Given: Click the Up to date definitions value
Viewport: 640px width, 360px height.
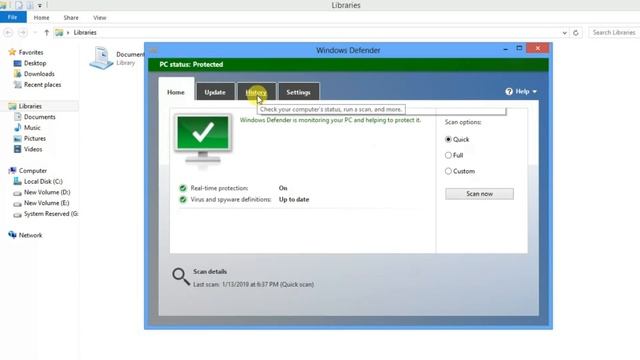Looking at the screenshot, I should point(294,200).
